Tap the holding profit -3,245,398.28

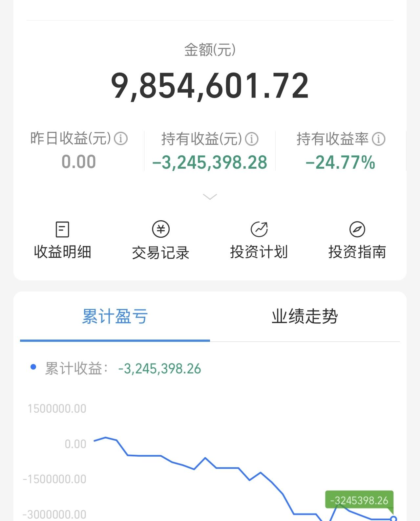point(210,163)
